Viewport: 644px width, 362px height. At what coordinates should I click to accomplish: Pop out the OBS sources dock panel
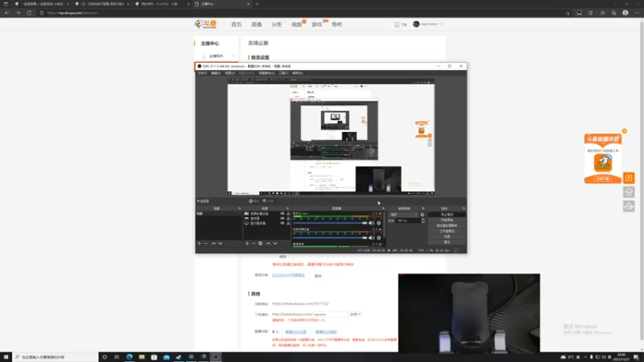tap(287, 208)
